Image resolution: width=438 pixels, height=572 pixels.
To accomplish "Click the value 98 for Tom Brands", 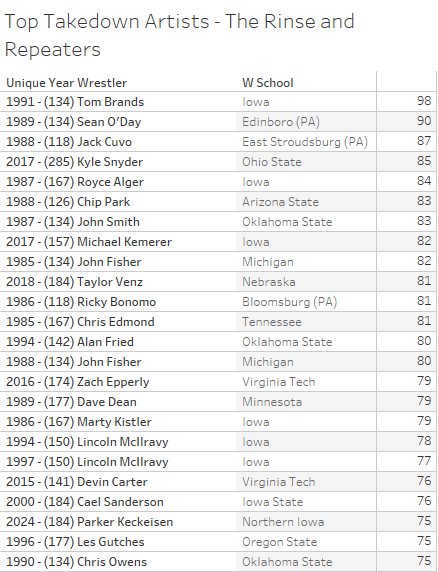I will point(424,101).
